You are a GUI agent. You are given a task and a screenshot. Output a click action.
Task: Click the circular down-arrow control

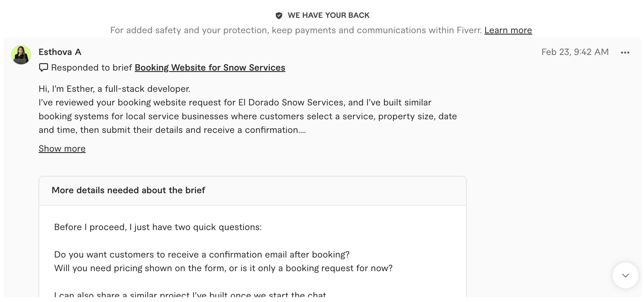[626, 275]
